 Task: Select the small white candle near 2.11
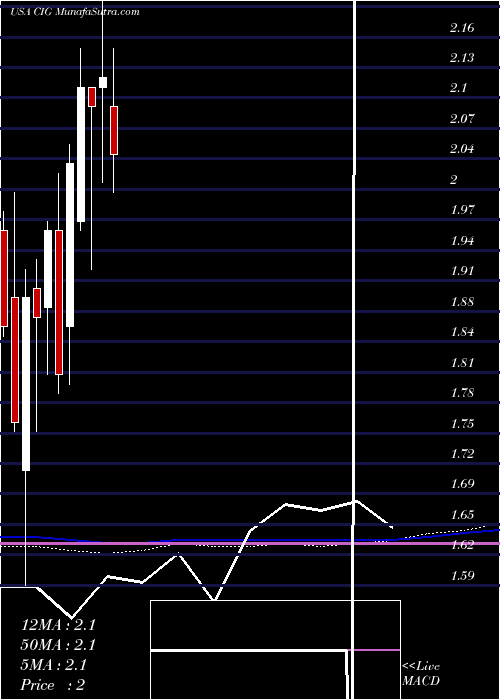[103, 82]
